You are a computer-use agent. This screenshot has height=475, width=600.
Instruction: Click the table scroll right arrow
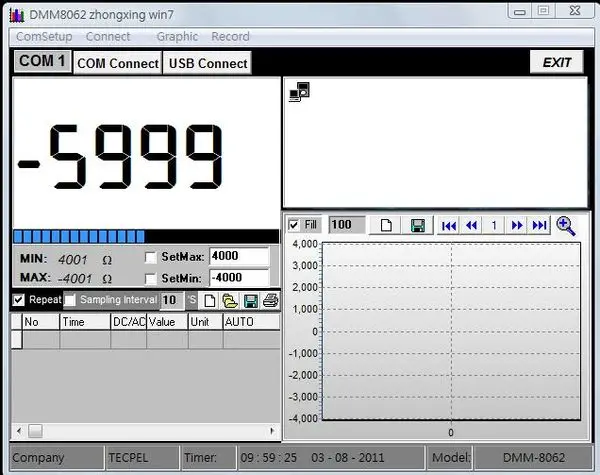[x=272, y=431]
